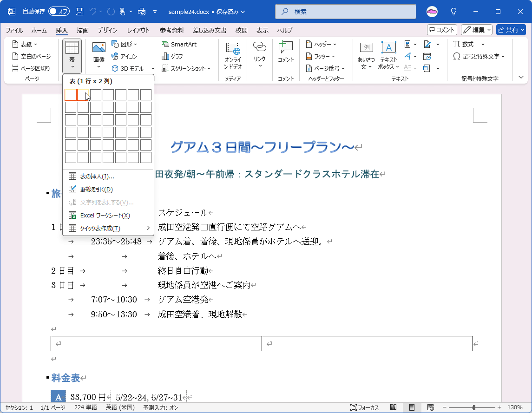Open the signature line icon dropdown
532x413 pixels.
(438, 44)
